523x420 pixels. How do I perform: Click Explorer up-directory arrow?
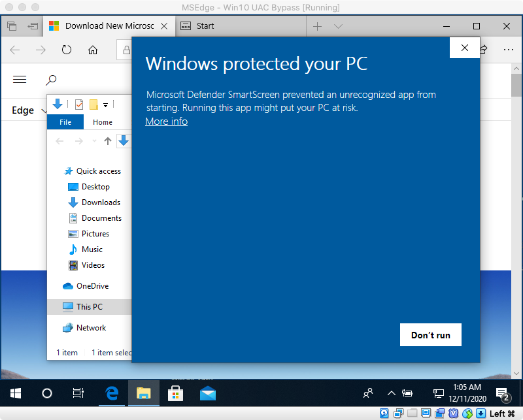[107, 141]
